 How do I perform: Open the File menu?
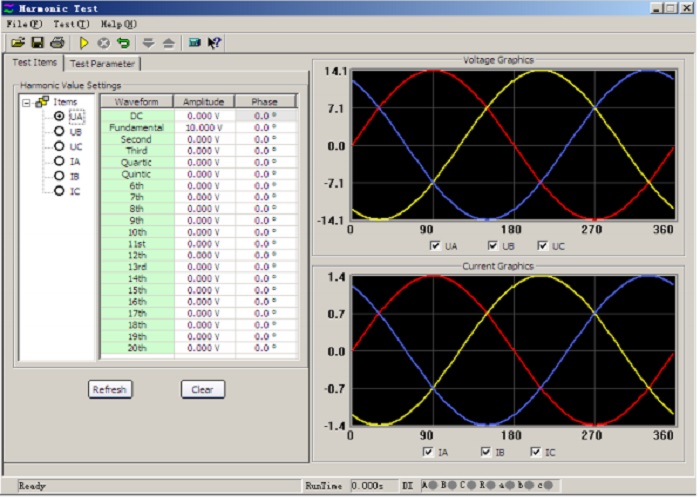(x=25, y=24)
